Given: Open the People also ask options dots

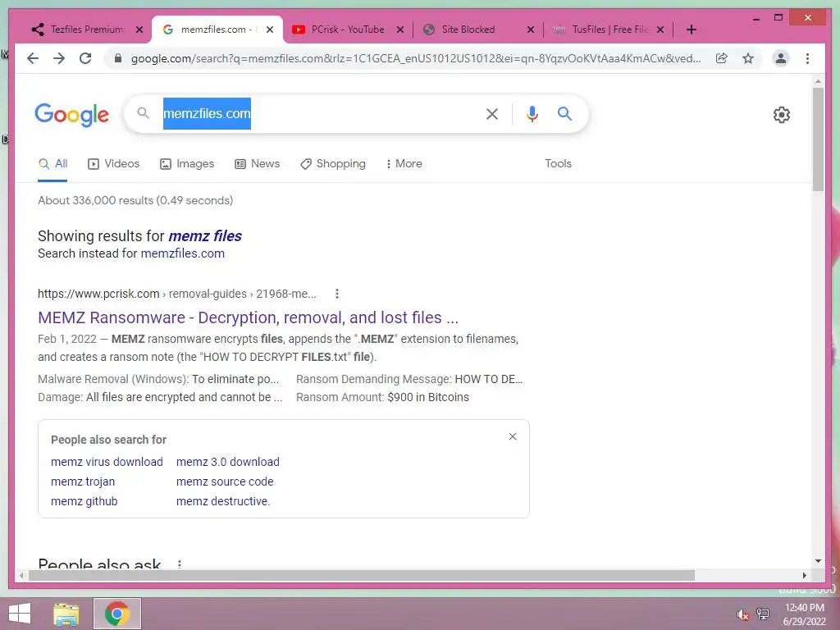Looking at the screenshot, I should (x=180, y=564).
